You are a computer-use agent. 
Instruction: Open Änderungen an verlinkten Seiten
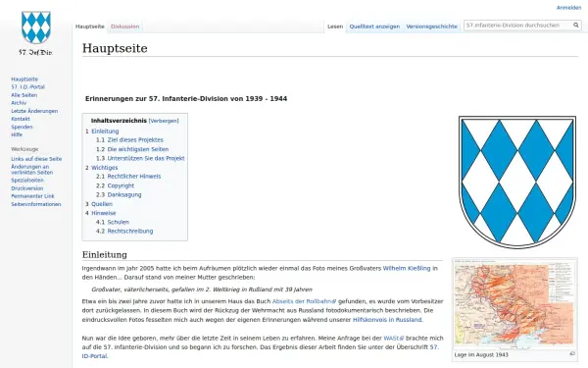click(32, 170)
